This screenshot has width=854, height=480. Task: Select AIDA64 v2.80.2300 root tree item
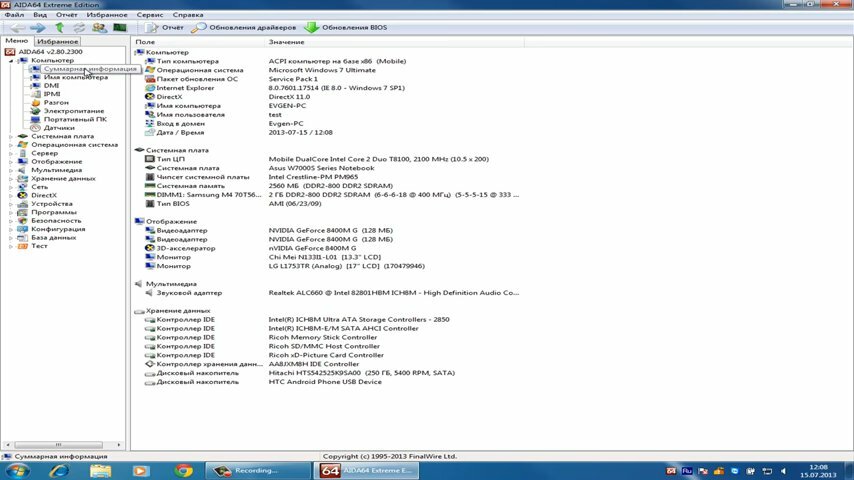click(x=50, y=52)
